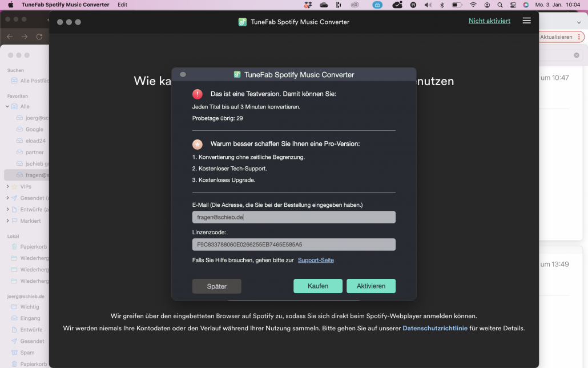This screenshot has width=588, height=368.
Task: Expand the VIPs group in Mail
Action: pyautogui.click(x=7, y=186)
